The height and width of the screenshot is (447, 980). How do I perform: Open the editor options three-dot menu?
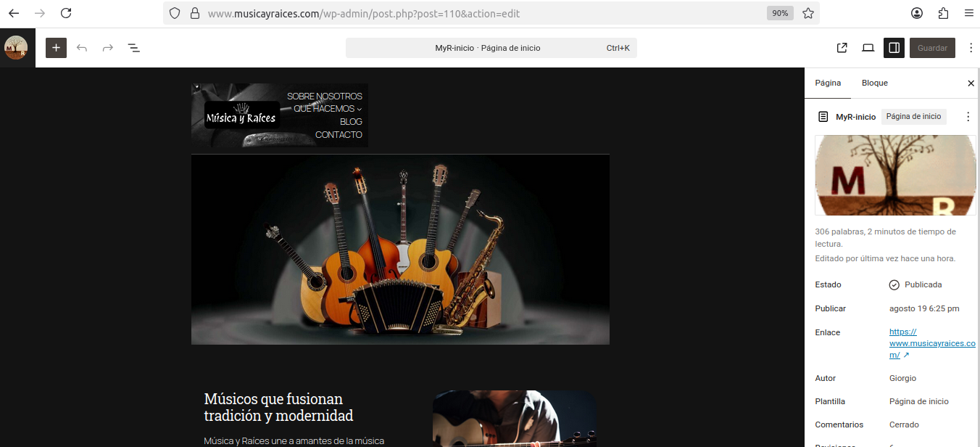coord(971,48)
